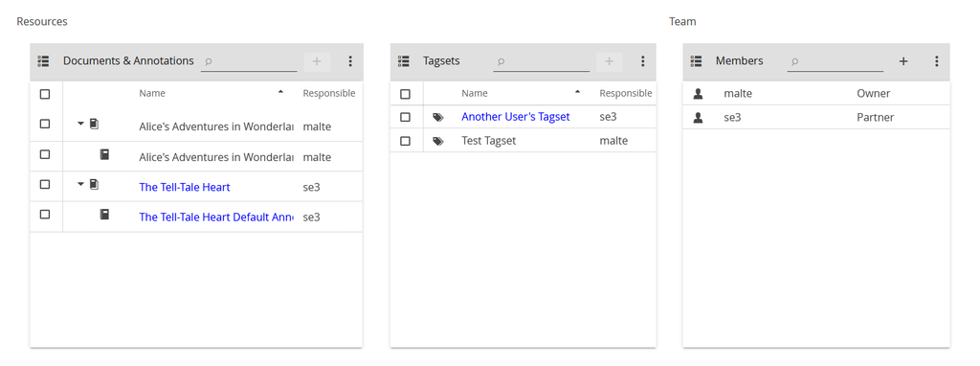Sort documents by the Name column arrow
This screenshot has width=980, height=366.
tap(280, 92)
